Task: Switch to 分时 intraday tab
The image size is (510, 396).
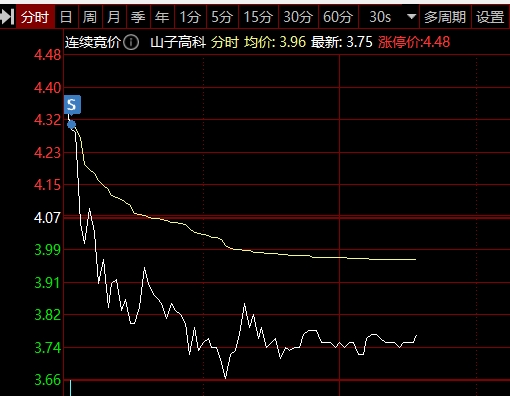Action: click(35, 17)
